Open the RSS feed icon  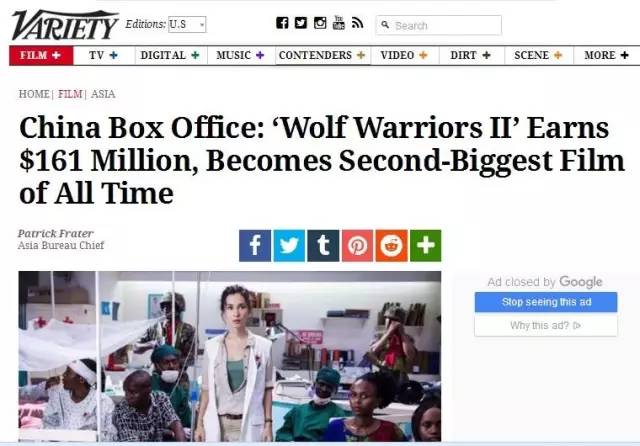point(357,23)
